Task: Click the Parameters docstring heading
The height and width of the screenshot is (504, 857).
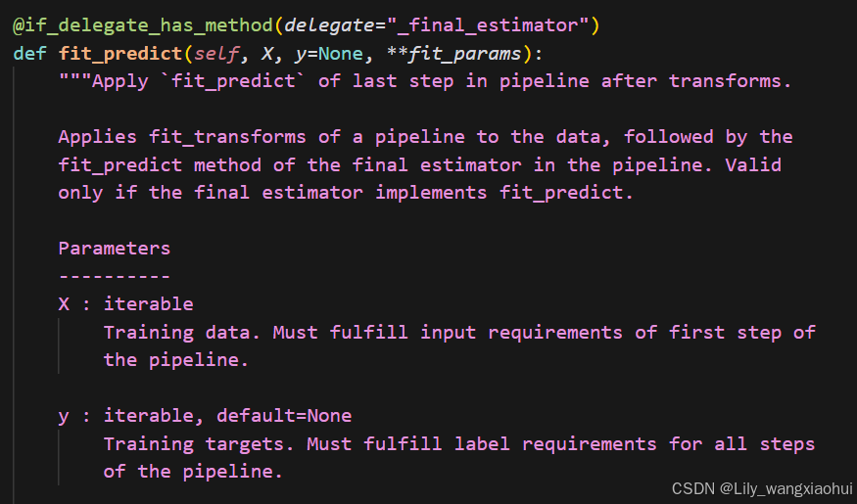Action: [115, 249]
